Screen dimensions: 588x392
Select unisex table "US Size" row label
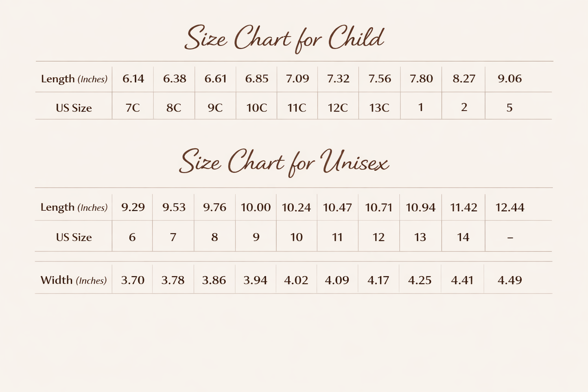click(x=74, y=237)
